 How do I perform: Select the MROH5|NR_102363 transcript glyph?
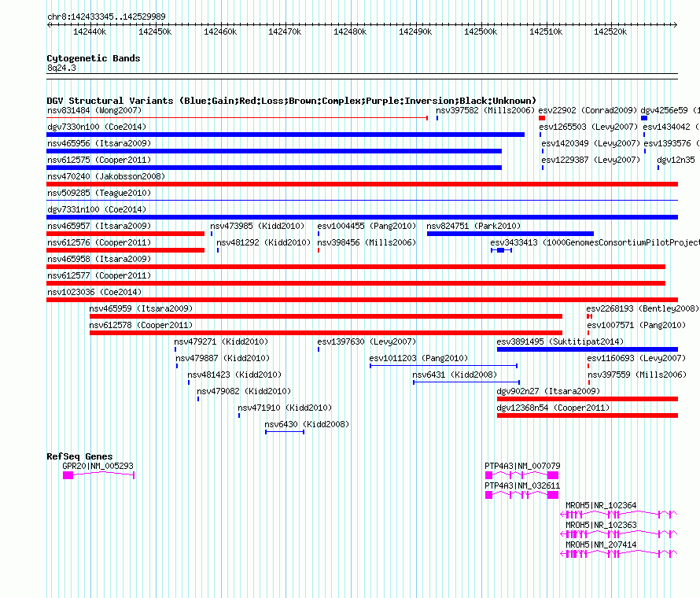(x=619, y=534)
